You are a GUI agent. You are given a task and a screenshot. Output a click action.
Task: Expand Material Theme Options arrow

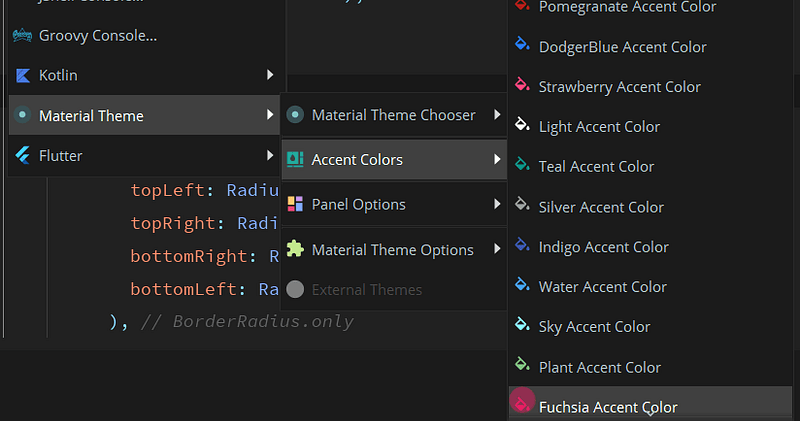497,249
